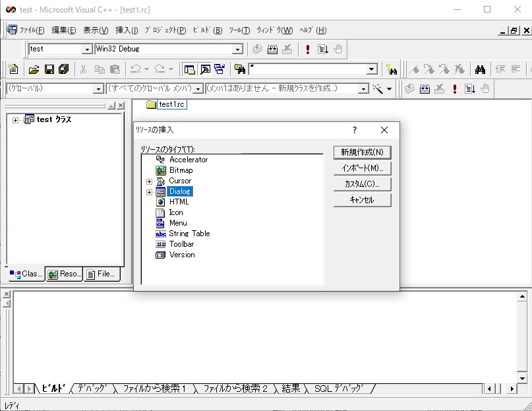Click the New Text File toolbar icon
This screenshot has width=532, height=411.
tap(13, 69)
